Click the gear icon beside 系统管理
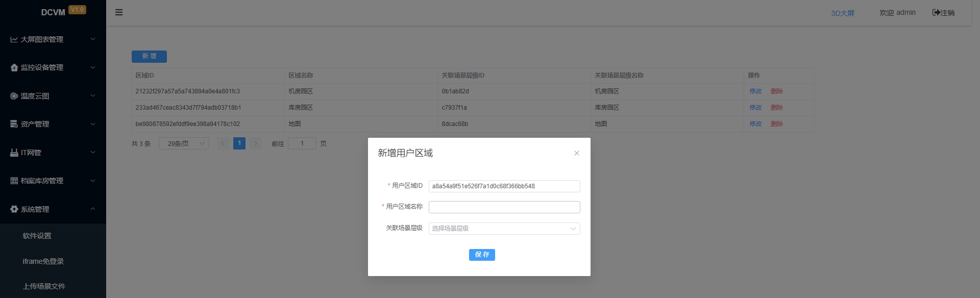This screenshot has width=980, height=298. (14, 209)
